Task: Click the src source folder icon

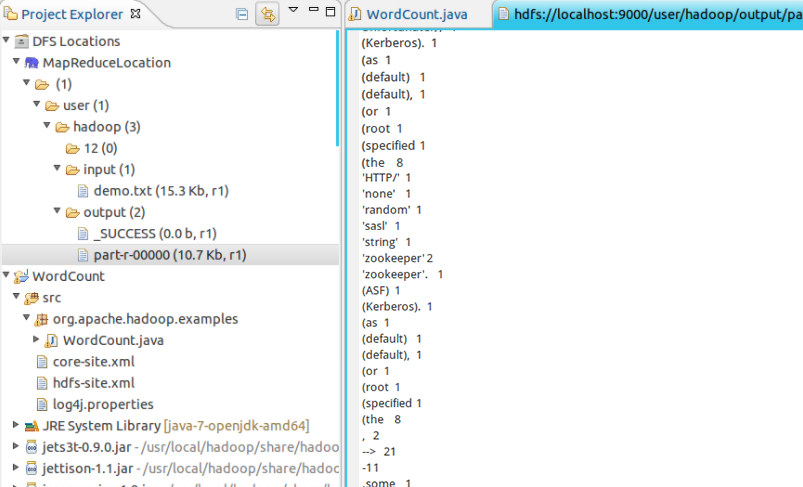Action: click(32, 298)
